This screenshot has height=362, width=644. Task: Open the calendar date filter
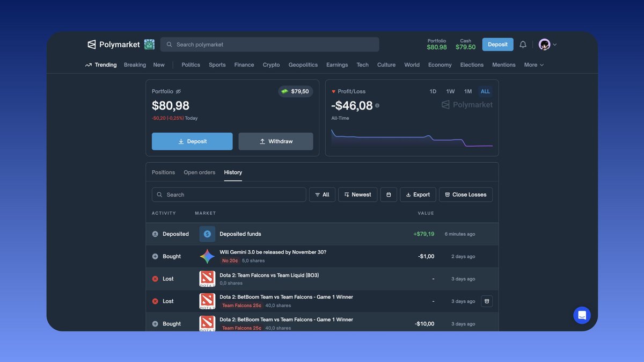pos(389,194)
